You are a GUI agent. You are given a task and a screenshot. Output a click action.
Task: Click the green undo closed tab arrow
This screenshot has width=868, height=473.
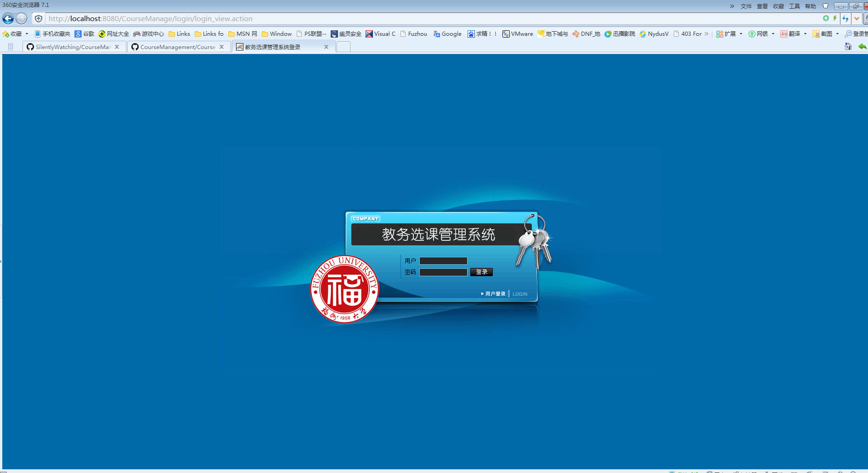click(862, 46)
